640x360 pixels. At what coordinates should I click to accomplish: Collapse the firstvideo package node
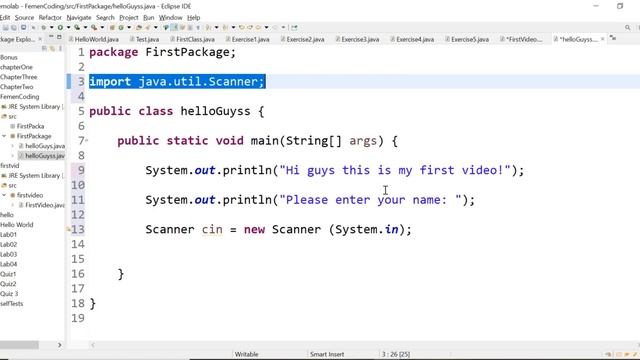point(4,195)
